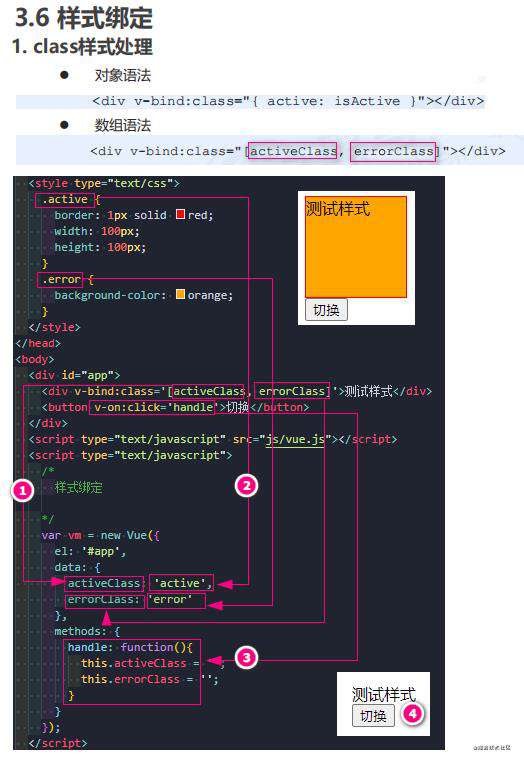The image size is (524, 763).
Task: Click the handle: function(){ line
Action: pyautogui.click(x=130, y=647)
